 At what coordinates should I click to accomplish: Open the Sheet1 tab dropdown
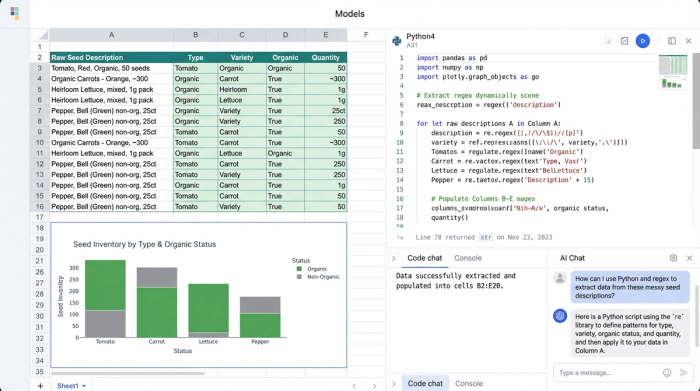coord(83,386)
